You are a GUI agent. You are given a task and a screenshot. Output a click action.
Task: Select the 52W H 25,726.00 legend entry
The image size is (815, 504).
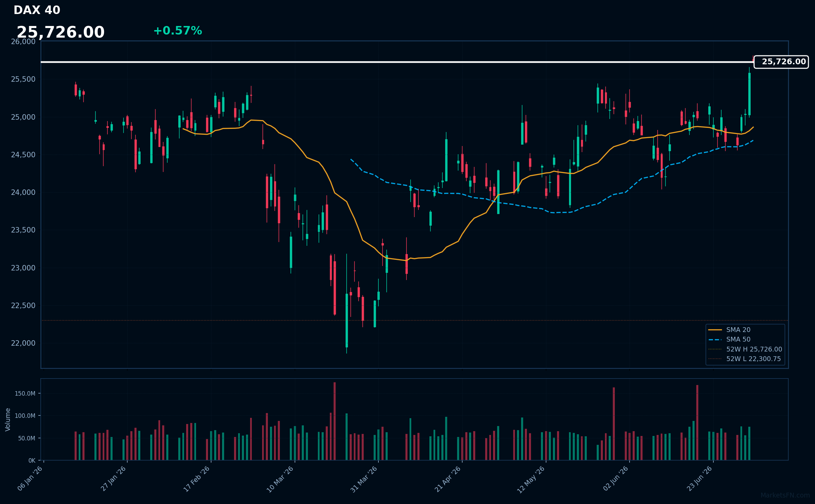(x=745, y=349)
